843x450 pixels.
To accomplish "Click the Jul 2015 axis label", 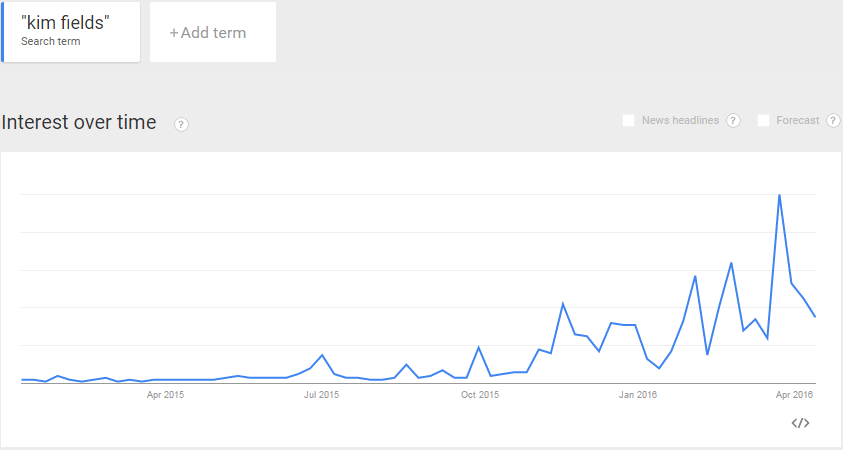I will (x=322, y=395).
